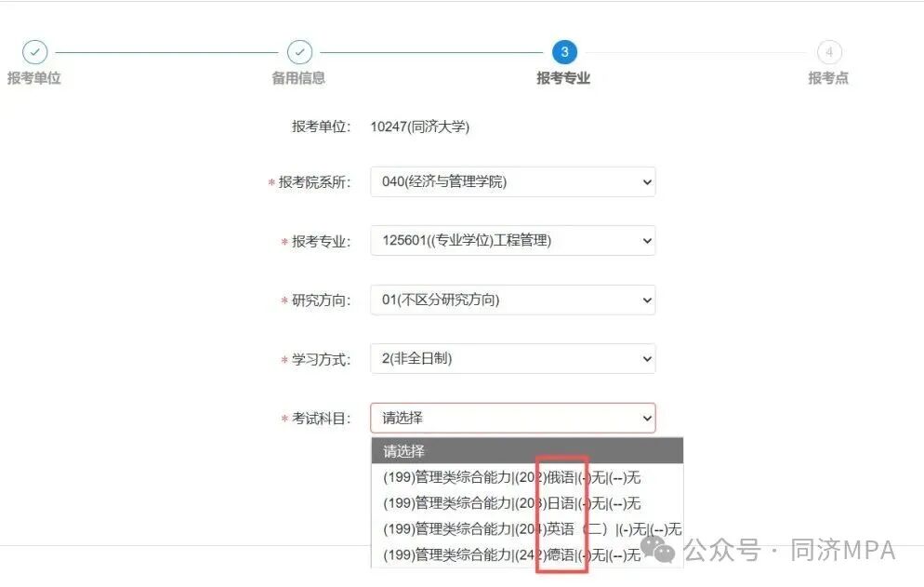Jump to the 报考点 step label

point(828,78)
